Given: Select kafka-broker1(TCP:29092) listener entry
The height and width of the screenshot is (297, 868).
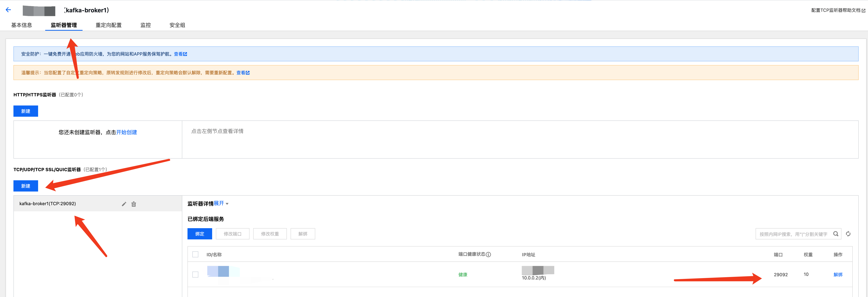Looking at the screenshot, I should (x=48, y=203).
